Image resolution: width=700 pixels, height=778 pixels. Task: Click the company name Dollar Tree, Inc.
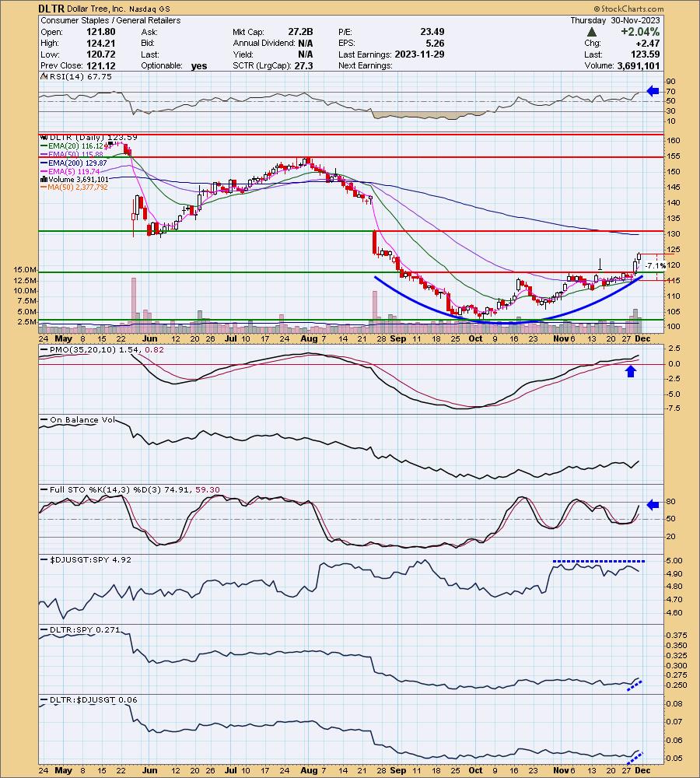coord(96,9)
